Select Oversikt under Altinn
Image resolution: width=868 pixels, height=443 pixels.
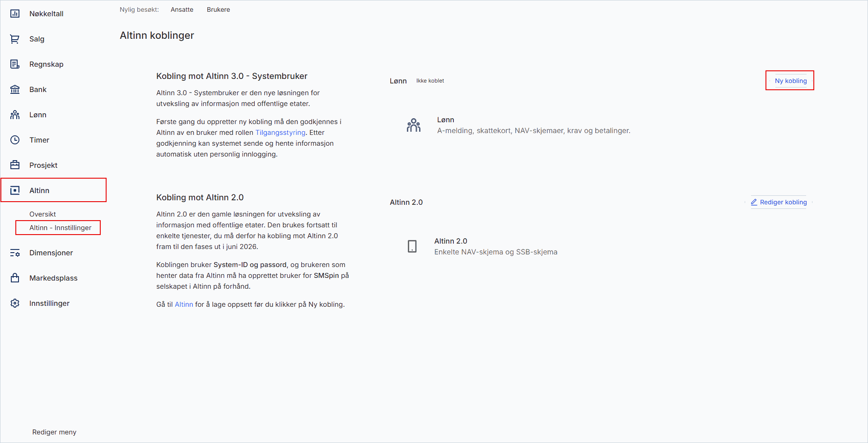pos(42,214)
